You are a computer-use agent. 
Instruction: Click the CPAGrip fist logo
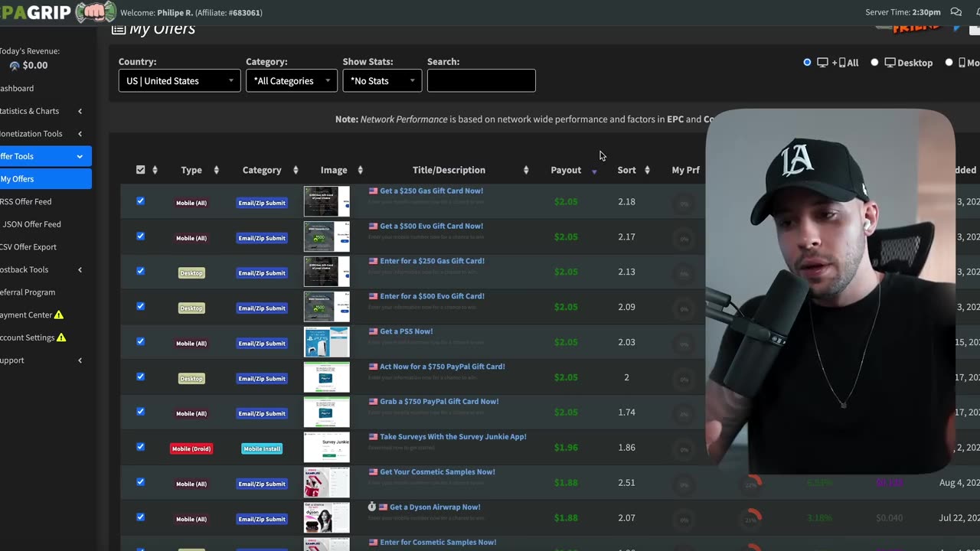pos(96,12)
